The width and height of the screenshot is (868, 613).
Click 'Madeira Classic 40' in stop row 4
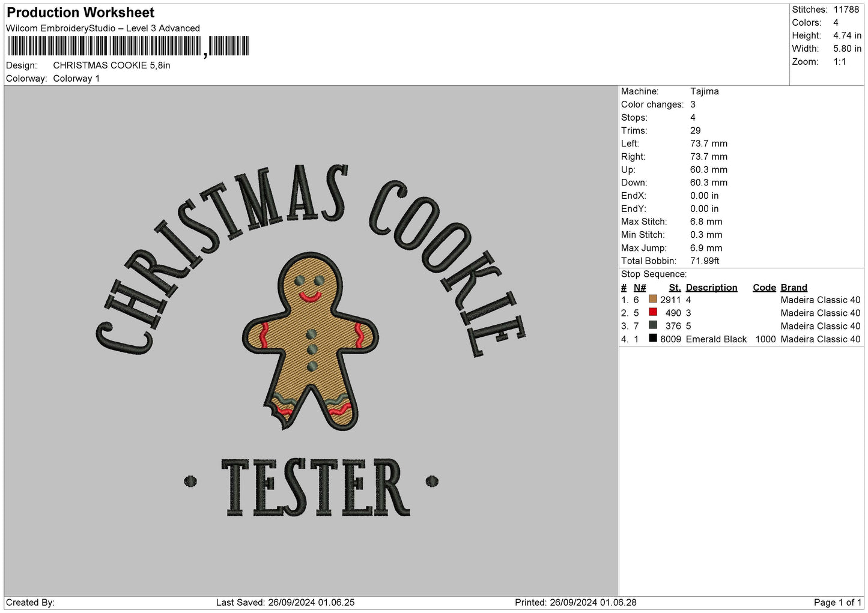coord(821,339)
